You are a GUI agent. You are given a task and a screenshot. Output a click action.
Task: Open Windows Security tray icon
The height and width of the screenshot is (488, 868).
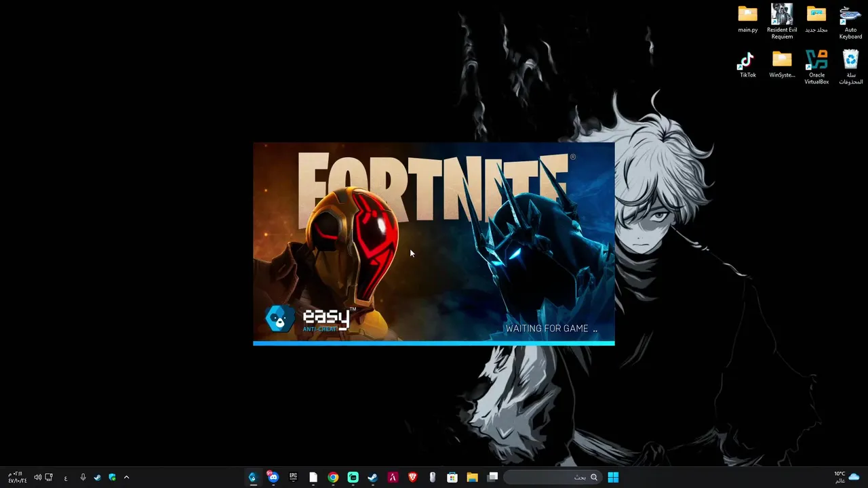pyautogui.click(x=112, y=477)
